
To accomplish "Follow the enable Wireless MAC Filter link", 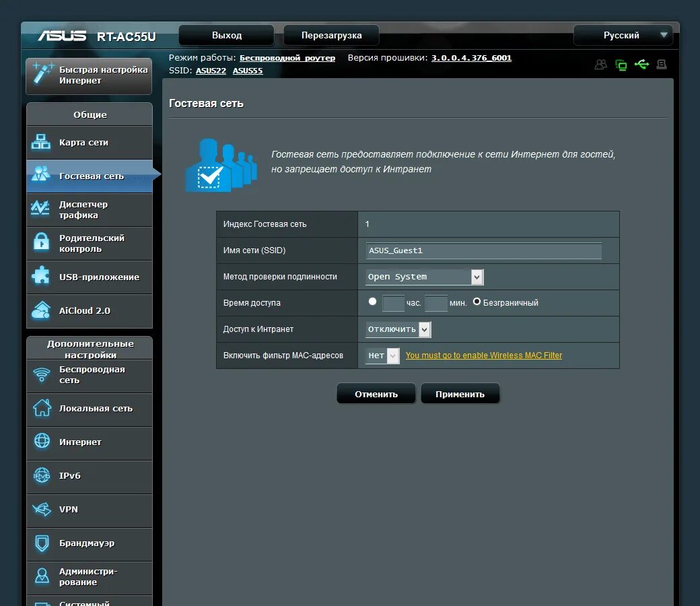I will tap(483, 356).
